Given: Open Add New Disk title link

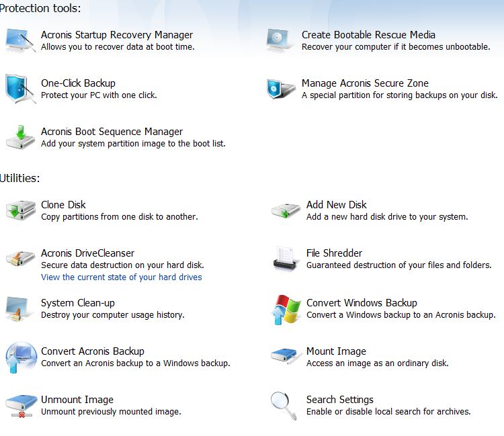Looking at the screenshot, I should point(336,205).
